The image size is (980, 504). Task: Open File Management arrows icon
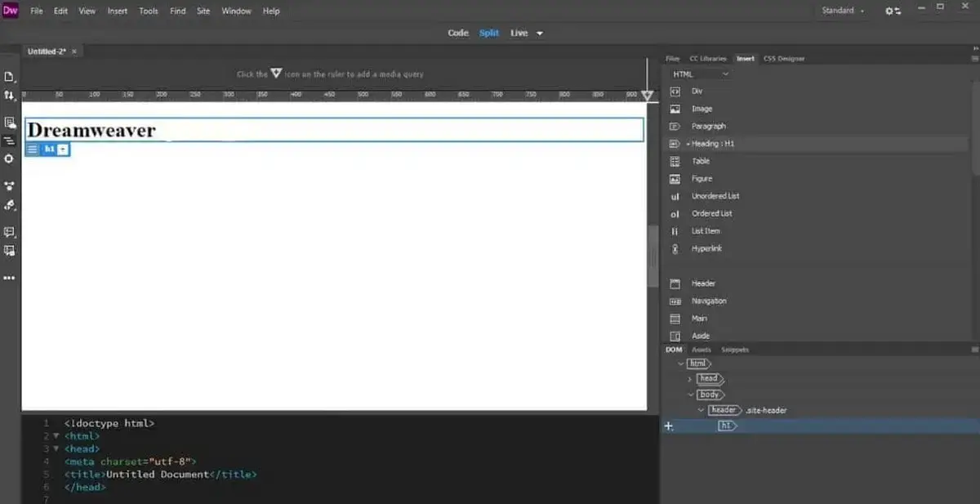10,96
